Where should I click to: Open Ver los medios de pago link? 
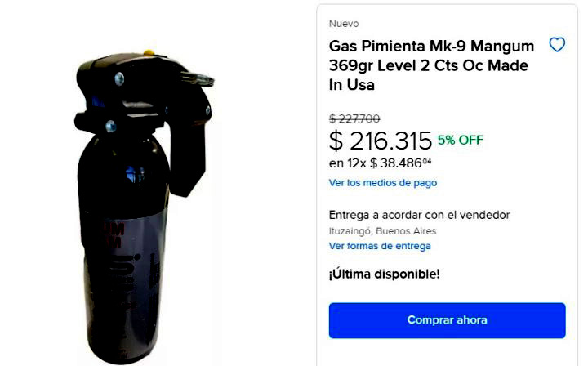[x=383, y=183]
